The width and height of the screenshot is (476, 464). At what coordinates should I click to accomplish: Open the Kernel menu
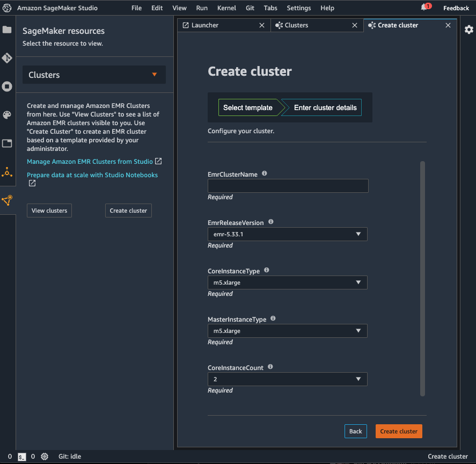(226, 8)
